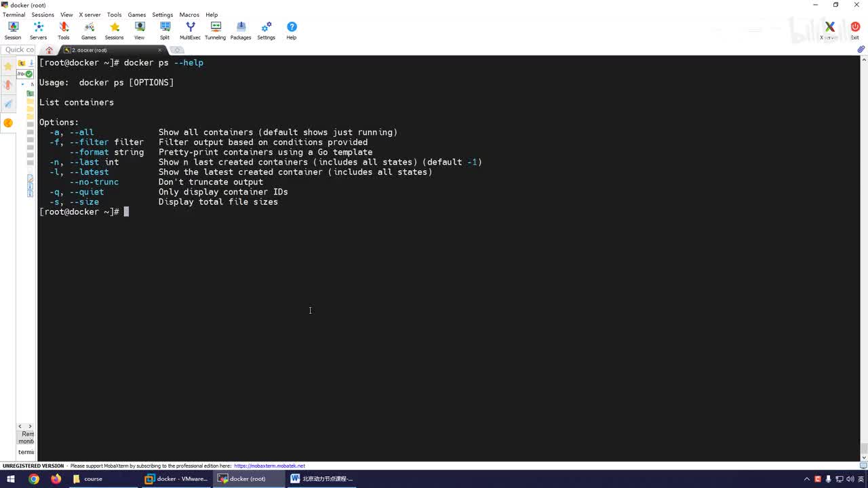
Task: Select the orange Sftp sidebar tab
Action: (x=8, y=123)
